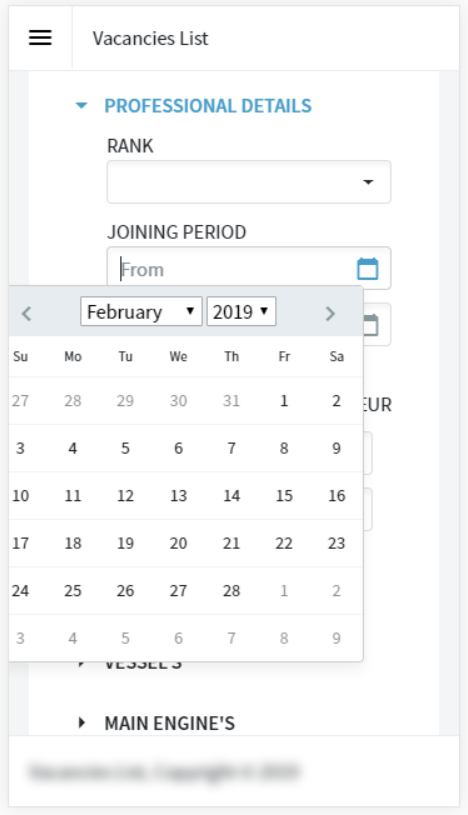Open the year selector showing 2019
Image resolution: width=468 pixels, height=815 pixels.
click(241, 312)
